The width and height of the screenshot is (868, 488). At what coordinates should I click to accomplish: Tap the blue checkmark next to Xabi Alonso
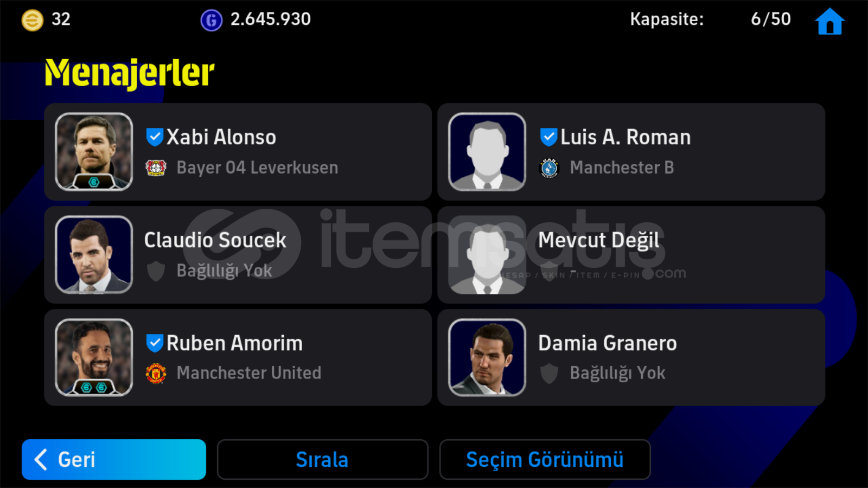click(x=155, y=137)
